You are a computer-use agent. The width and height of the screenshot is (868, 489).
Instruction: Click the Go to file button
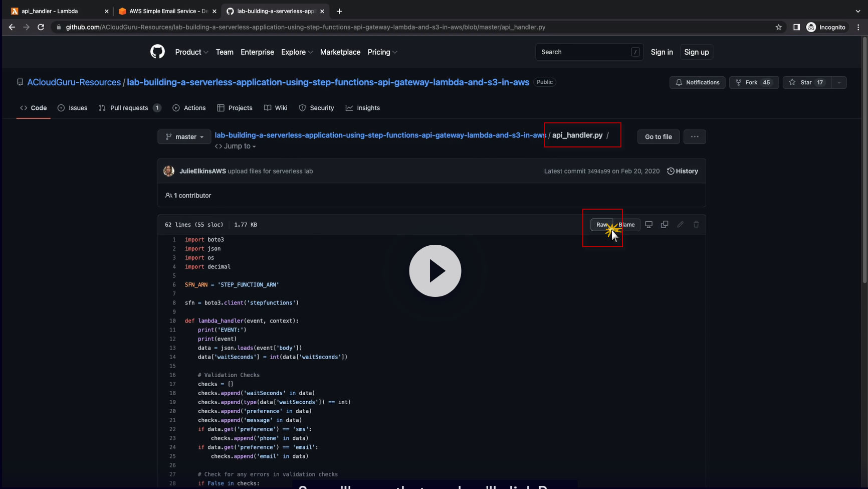pos(659,136)
